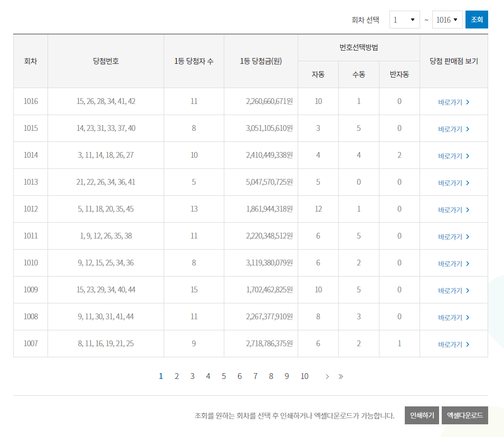Go to page 4 of results

click(208, 376)
